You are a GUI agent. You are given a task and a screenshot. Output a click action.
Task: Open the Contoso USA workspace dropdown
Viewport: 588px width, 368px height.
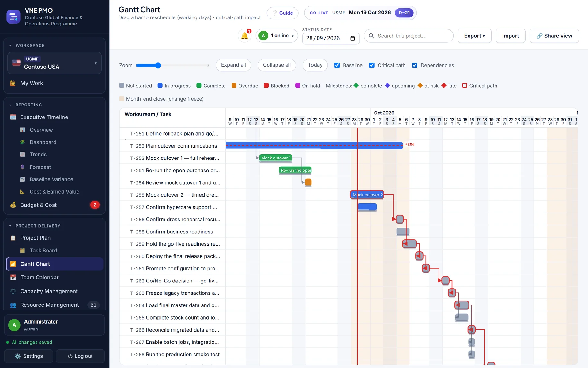(54, 63)
